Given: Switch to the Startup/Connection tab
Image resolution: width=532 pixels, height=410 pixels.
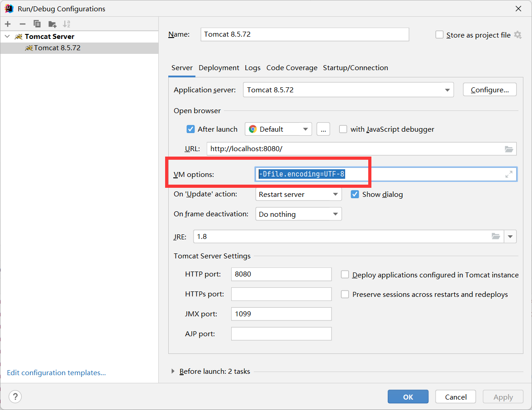Looking at the screenshot, I should point(356,68).
